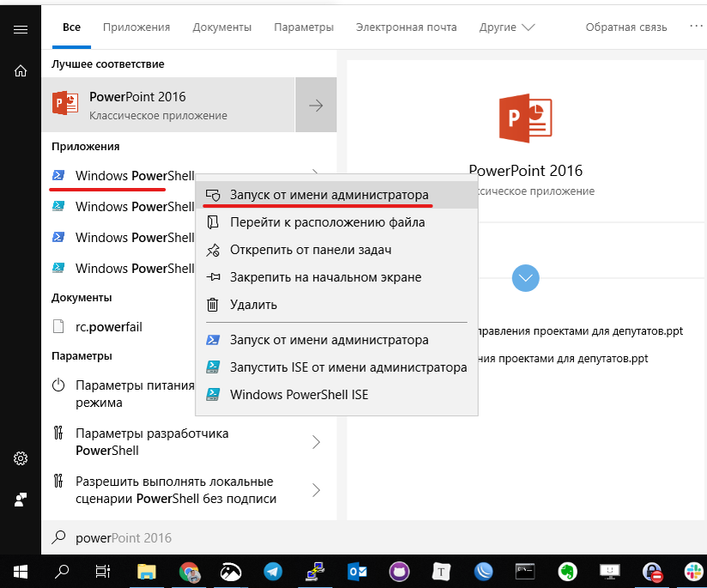Choose Запуск от имени администратора with shield icon

tap(336, 195)
